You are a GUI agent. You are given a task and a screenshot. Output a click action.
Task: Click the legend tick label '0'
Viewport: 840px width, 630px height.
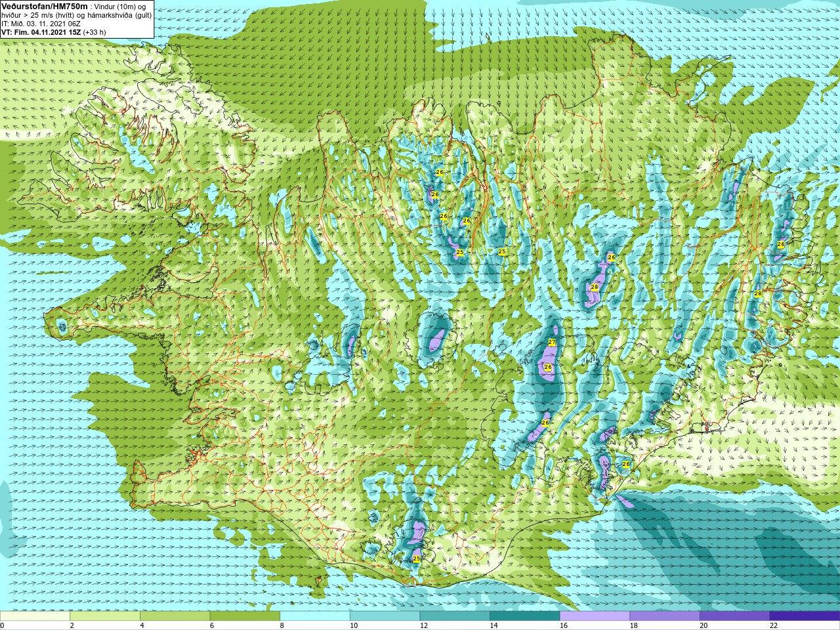click(2, 625)
